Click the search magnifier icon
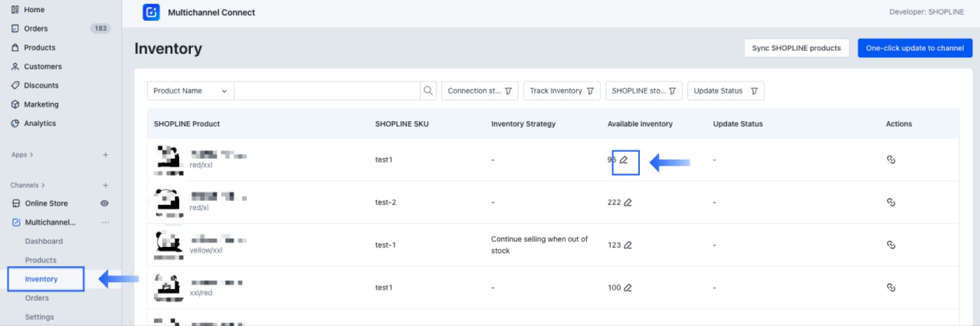This screenshot has width=980, height=326. (428, 91)
